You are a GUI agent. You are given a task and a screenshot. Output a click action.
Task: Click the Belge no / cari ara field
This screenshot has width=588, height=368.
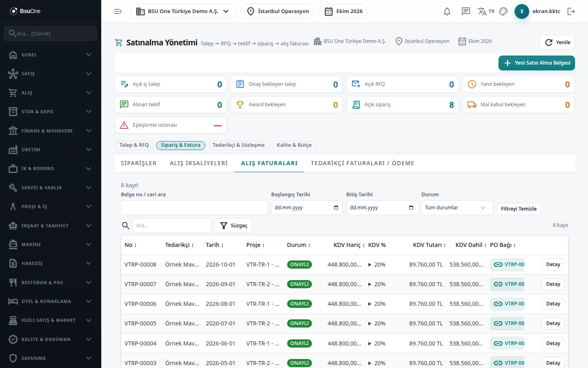pos(194,208)
